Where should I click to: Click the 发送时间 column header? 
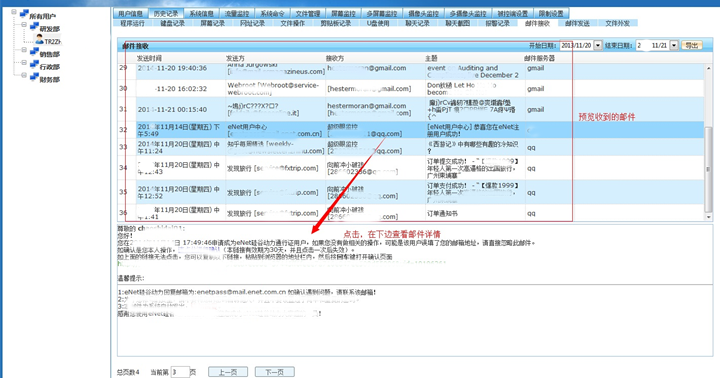149,58
